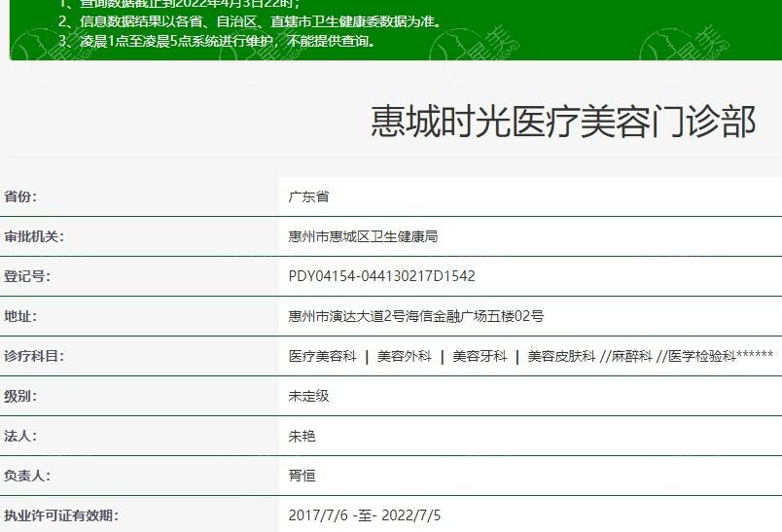
Task: Click the 登记号 label
Action: pos(27,276)
